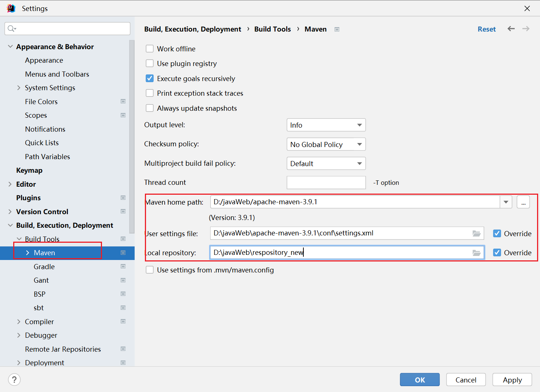Click Reset link
This screenshot has height=392, width=540.
pyautogui.click(x=486, y=29)
